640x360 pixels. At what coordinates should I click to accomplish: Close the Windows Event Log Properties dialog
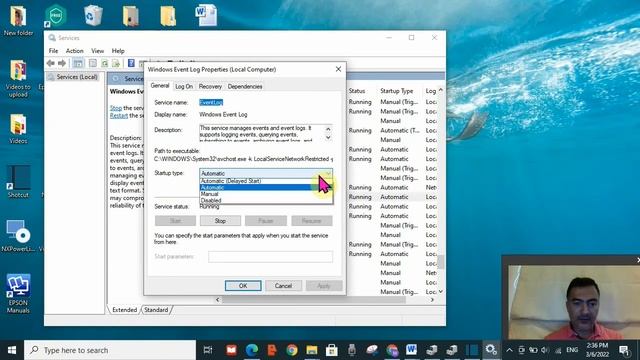(338, 69)
